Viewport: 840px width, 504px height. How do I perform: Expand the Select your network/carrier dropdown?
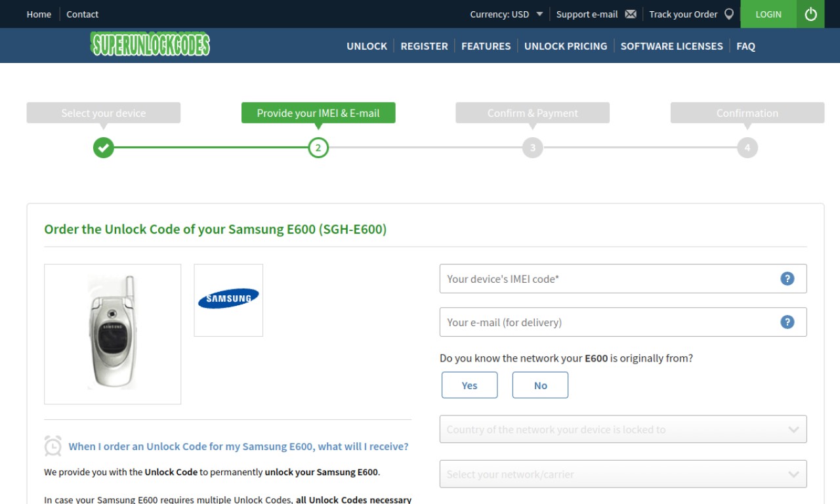623,474
